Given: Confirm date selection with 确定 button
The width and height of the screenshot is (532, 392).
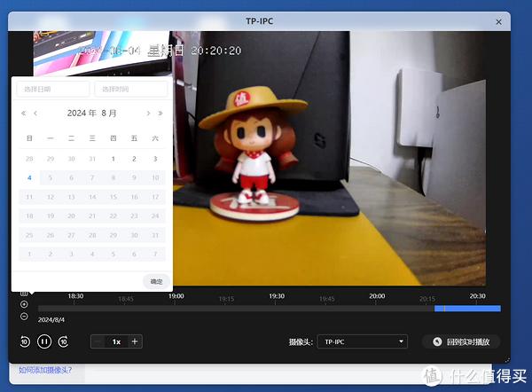Looking at the screenshot, I should tap(156, 281).
